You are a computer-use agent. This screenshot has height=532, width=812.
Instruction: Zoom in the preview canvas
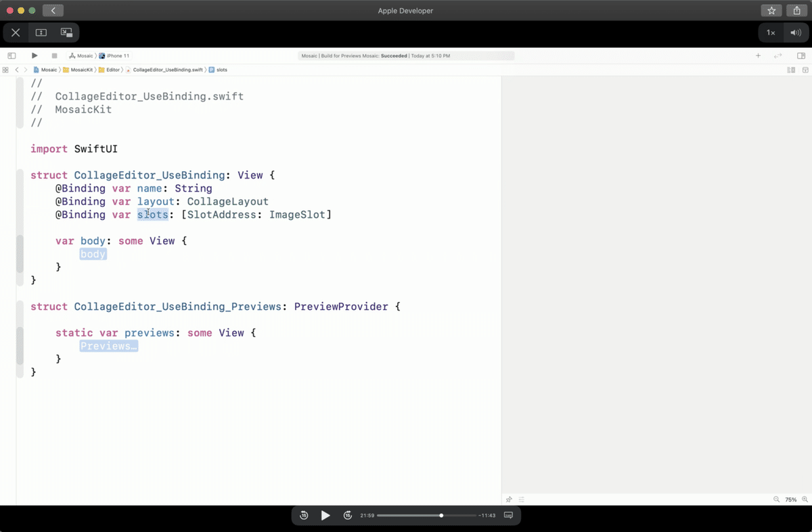[805, 500]
